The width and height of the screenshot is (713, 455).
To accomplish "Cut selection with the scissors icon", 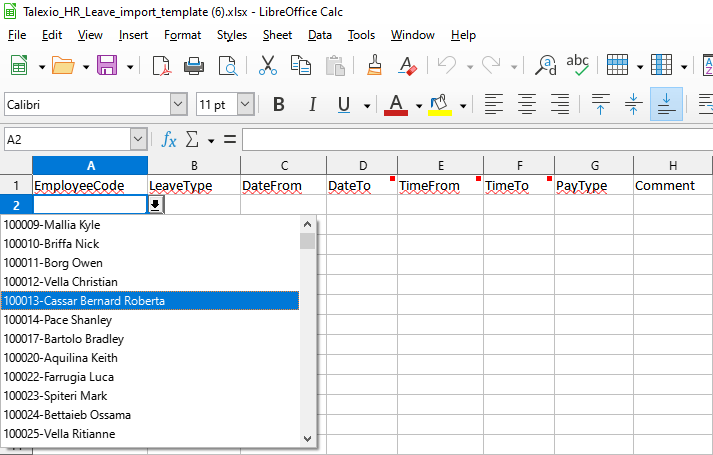I will click(x=268, y=66).
